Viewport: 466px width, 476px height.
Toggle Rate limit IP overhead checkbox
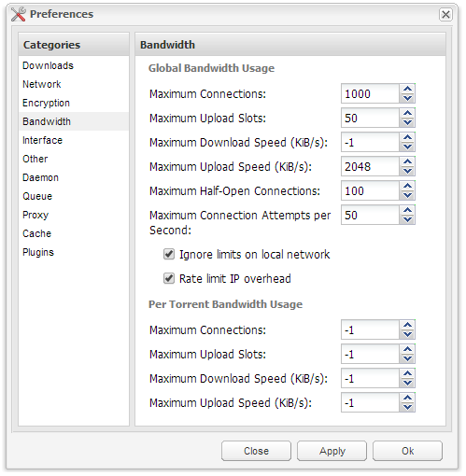click(x=169, y=278)
